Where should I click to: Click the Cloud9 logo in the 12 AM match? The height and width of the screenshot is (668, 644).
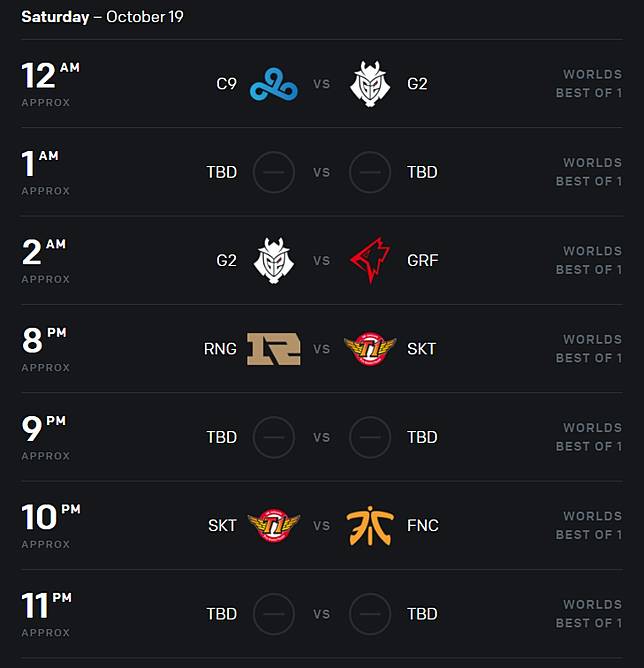pyautogui.click(x=273, y=84)
